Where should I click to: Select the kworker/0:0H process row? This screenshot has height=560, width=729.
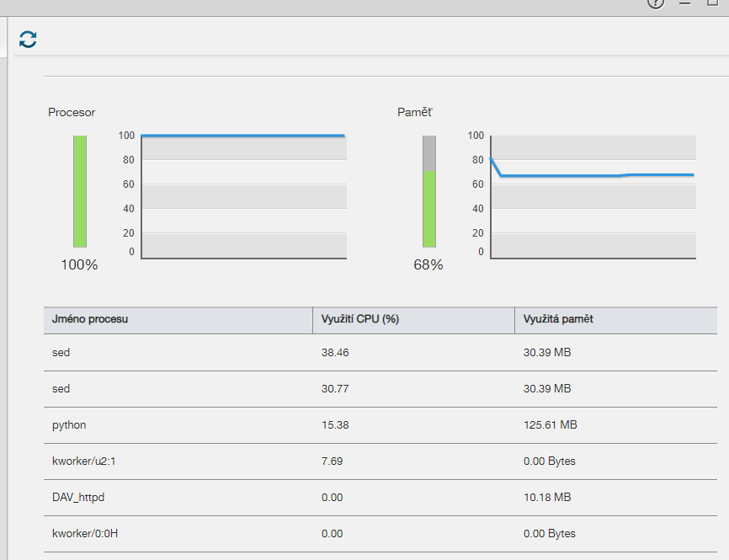[x=81, y=534]
